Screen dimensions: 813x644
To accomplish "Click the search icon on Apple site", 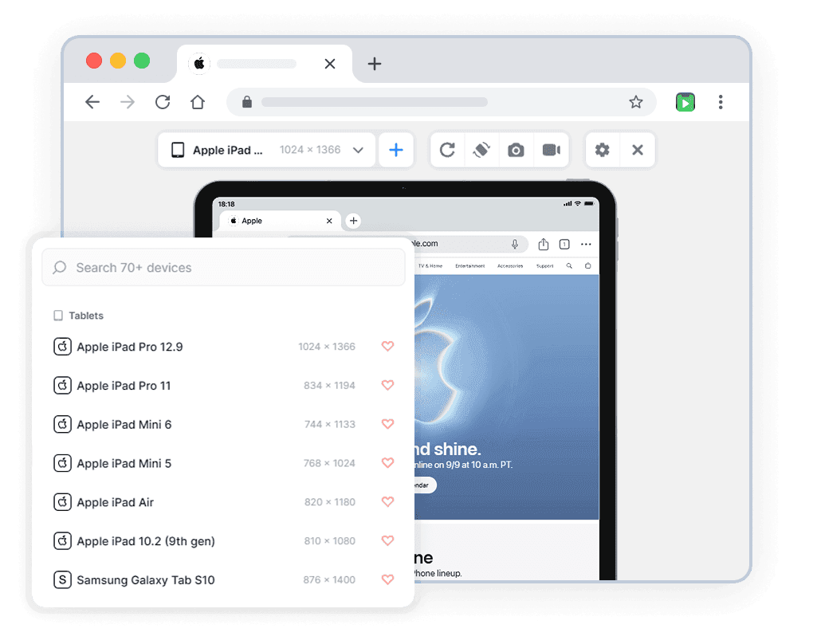I will [x=569, y=266].
